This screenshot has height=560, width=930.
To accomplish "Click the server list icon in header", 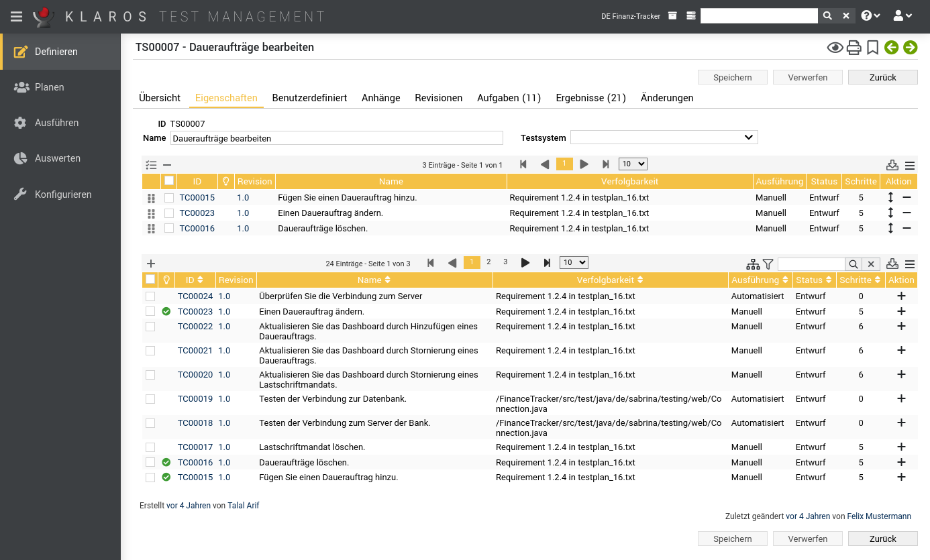I will coord(691,16).
